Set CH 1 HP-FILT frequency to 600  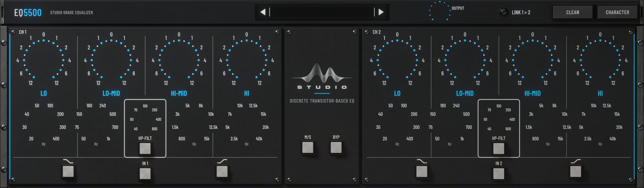pyautogui.click(x=154, y=129)
